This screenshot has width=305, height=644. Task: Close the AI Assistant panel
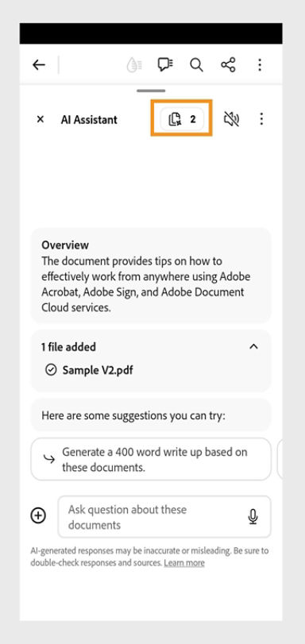coord(41,120)
